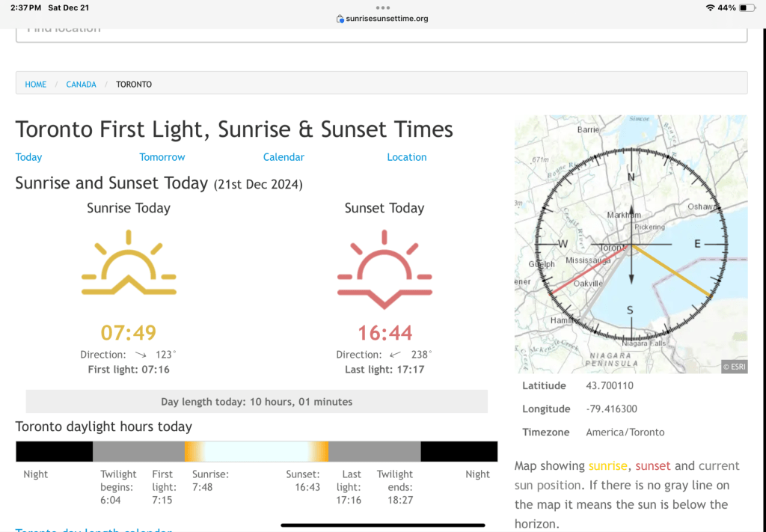Image resolution: width=766 pixels, height=532 pixels.
Task: Click the red sunset sun icon
Action: (384, 269)
